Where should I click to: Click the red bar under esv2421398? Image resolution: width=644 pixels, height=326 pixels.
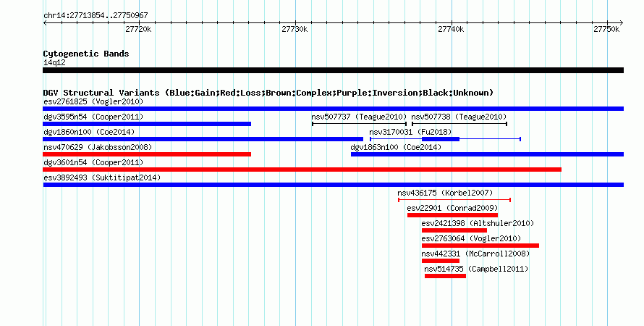coord(454,230)
